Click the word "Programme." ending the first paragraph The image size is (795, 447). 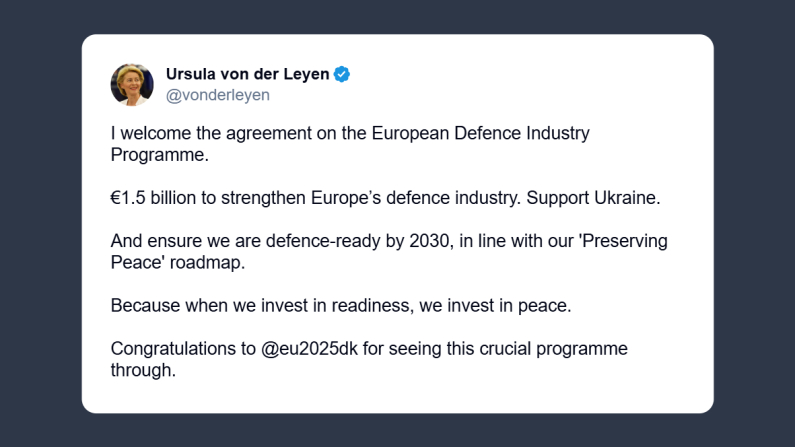point(161,155)
